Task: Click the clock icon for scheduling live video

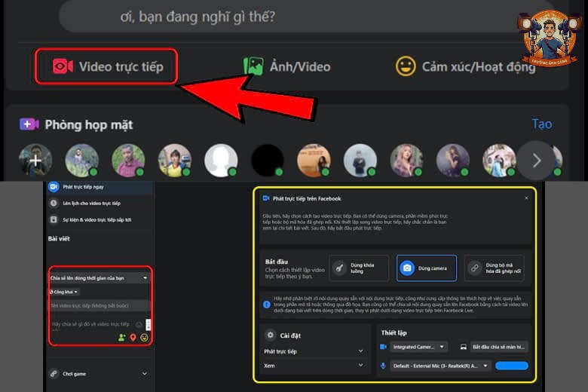Action: [54, 204]
